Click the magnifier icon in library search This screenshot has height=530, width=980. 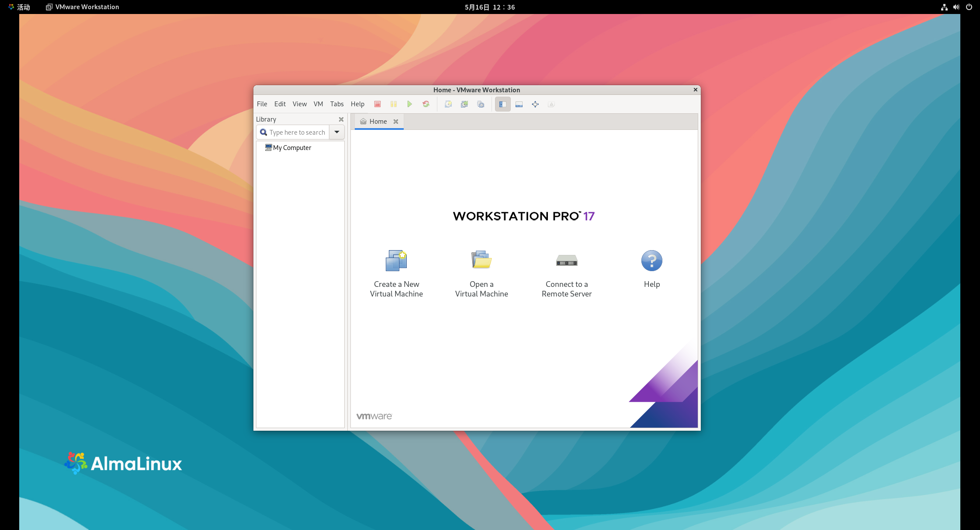click(263, 132)
